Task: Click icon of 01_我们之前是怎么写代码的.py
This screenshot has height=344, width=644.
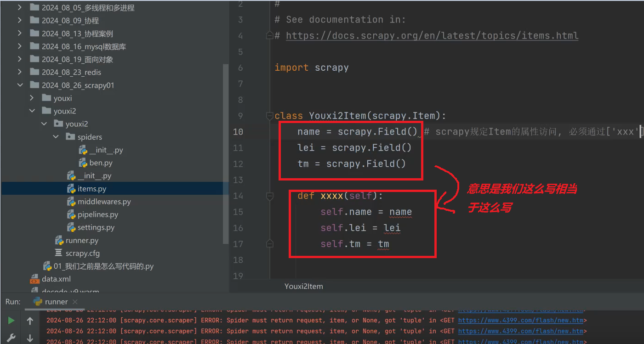Action: [47, 266]
